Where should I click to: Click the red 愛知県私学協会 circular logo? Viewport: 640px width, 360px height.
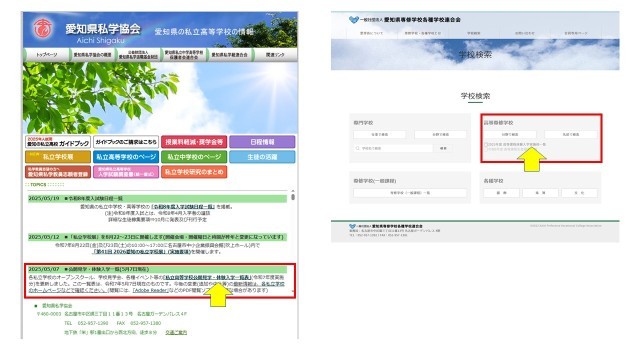(x=43, y=28)
